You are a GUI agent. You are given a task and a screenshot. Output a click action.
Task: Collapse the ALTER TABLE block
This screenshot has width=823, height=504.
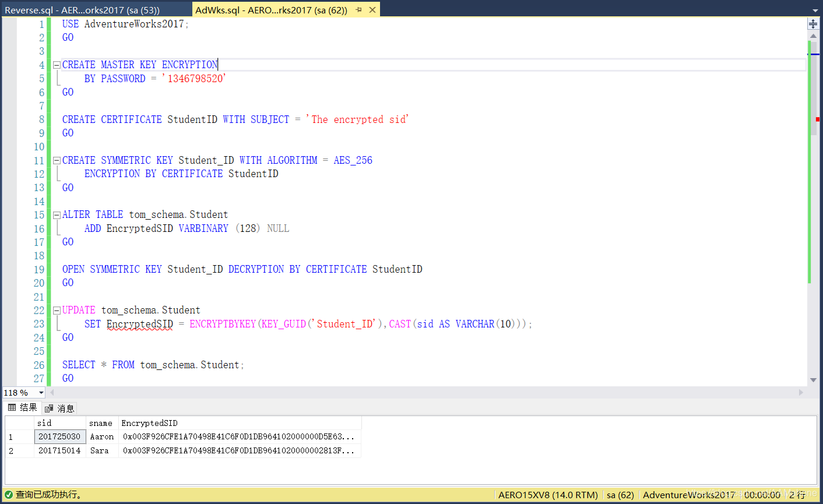tap(57, 215)
